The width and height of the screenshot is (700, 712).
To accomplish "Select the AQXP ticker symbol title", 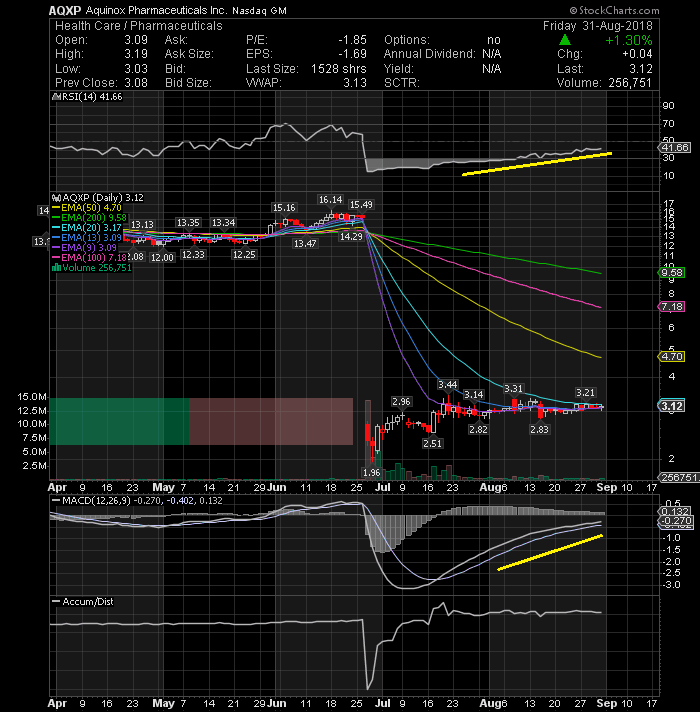I will point(65,10).
